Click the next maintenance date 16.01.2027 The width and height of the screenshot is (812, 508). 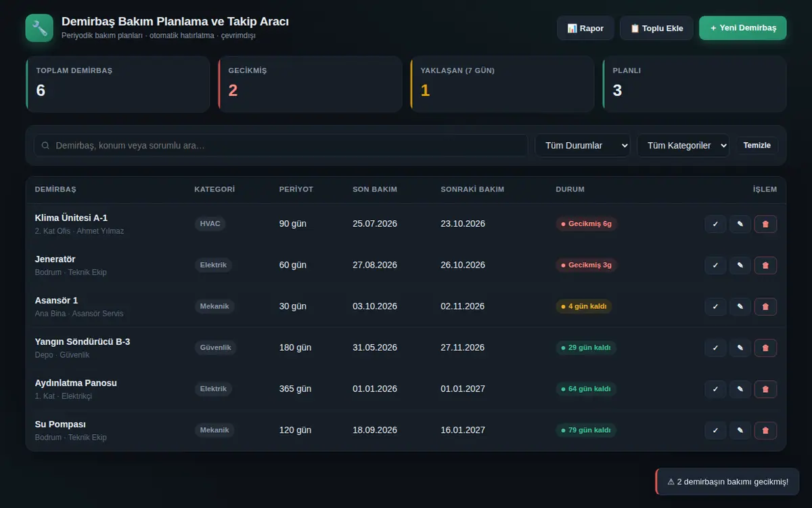pyautogui.click(x=463, y=431)
